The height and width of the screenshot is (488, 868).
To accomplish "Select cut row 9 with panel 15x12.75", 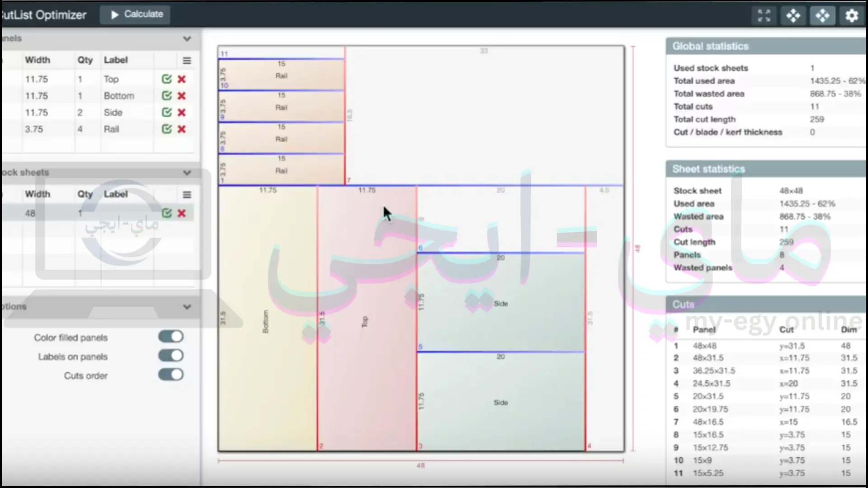I will 766,448.
